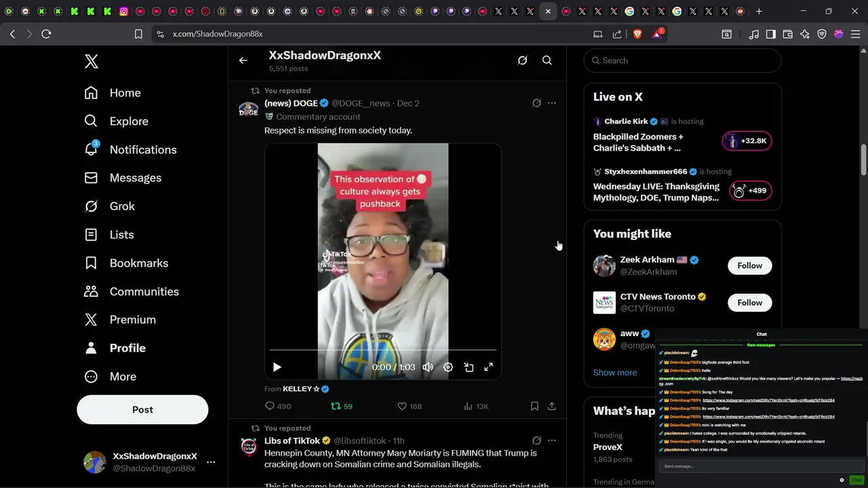The height and width of the screenshot is (488, 868).
Task: Open Grok explain icon on DOGE post
Action: (536, 103)
